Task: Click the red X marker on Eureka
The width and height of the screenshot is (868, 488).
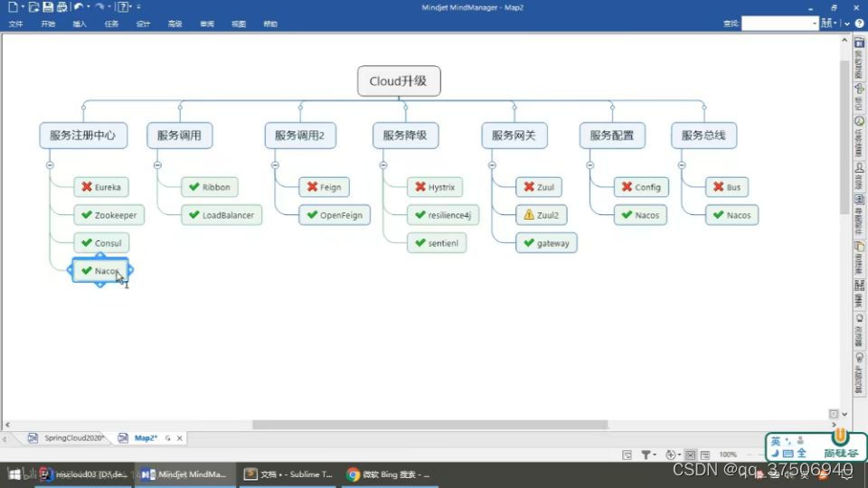Action: click(87, 187)
